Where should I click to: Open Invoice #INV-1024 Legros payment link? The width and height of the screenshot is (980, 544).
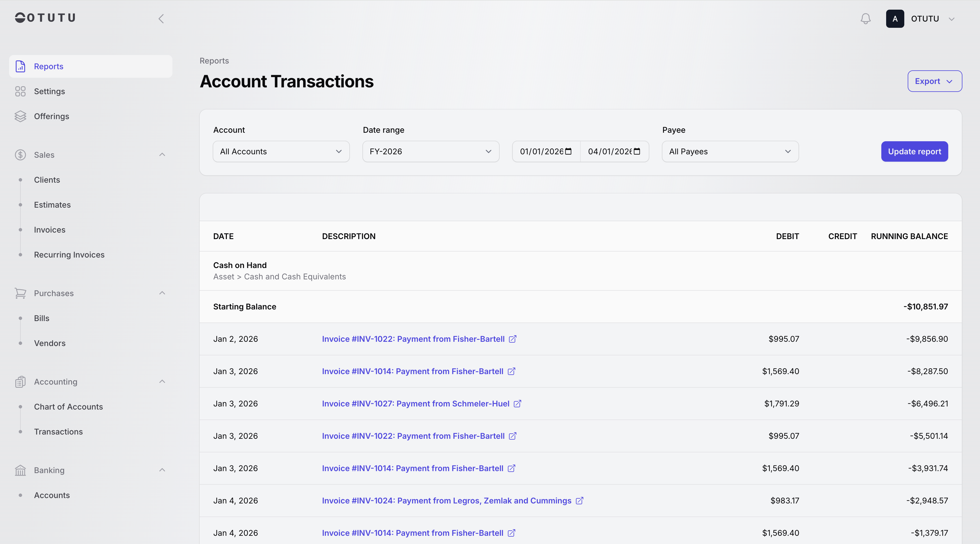[x=446, y=501]
